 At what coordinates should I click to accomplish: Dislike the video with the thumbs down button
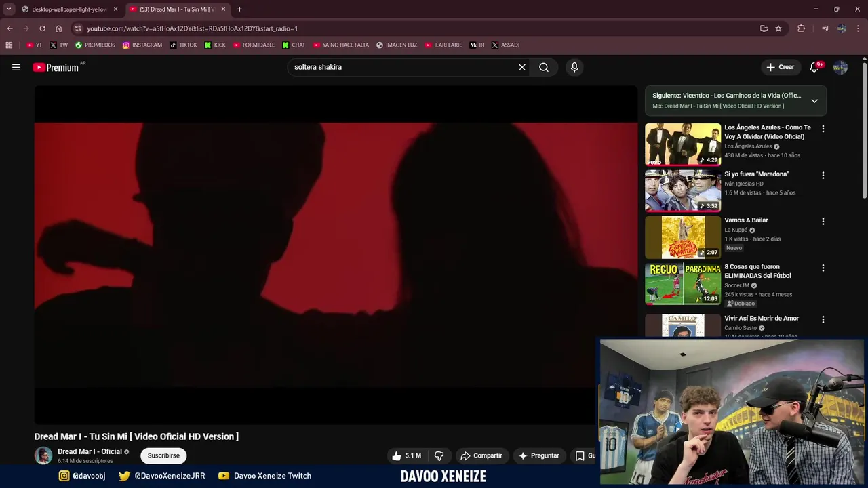(x=439, y=455)
